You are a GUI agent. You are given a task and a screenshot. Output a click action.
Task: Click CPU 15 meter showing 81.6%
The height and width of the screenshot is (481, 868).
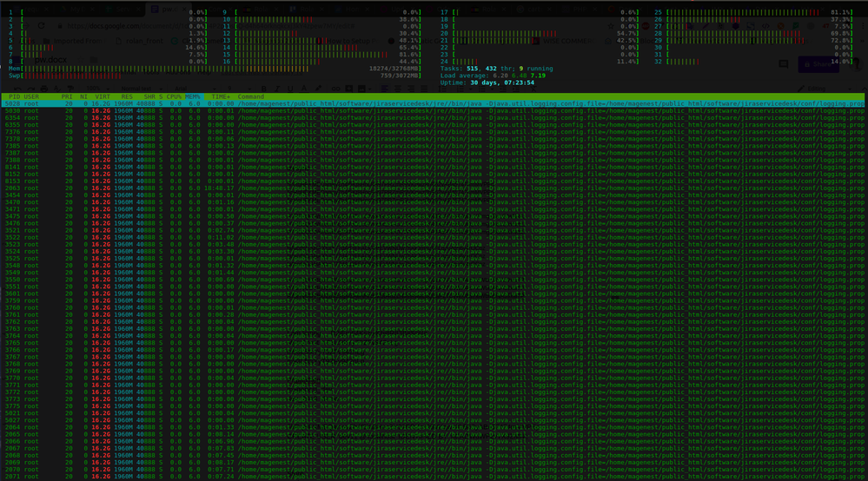322,55
